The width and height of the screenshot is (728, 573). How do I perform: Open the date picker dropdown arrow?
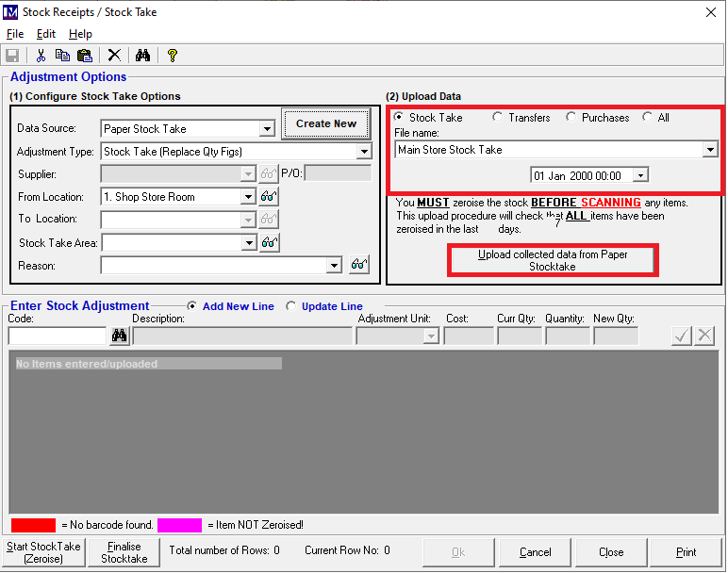[x=640, y=175]
